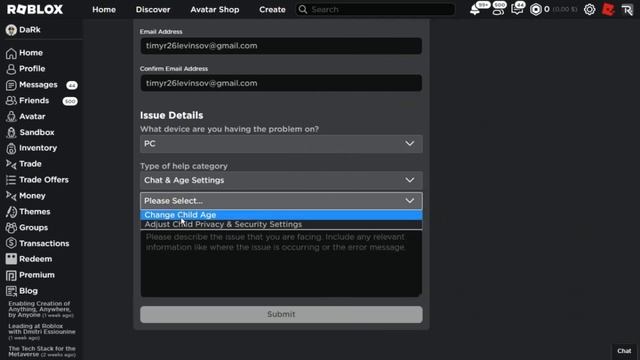Click the Blog sidebar icon
Viewport: 640px width, 360px height.
coord(11,291)
